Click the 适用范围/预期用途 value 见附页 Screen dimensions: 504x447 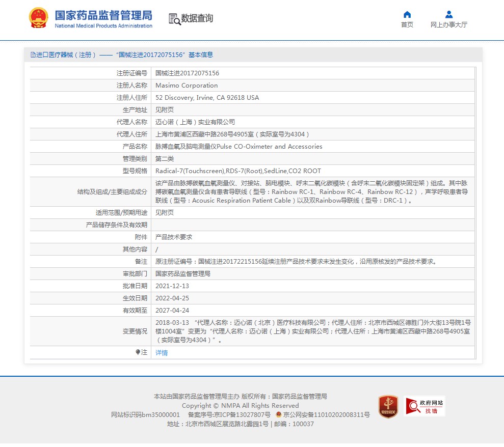165,213
